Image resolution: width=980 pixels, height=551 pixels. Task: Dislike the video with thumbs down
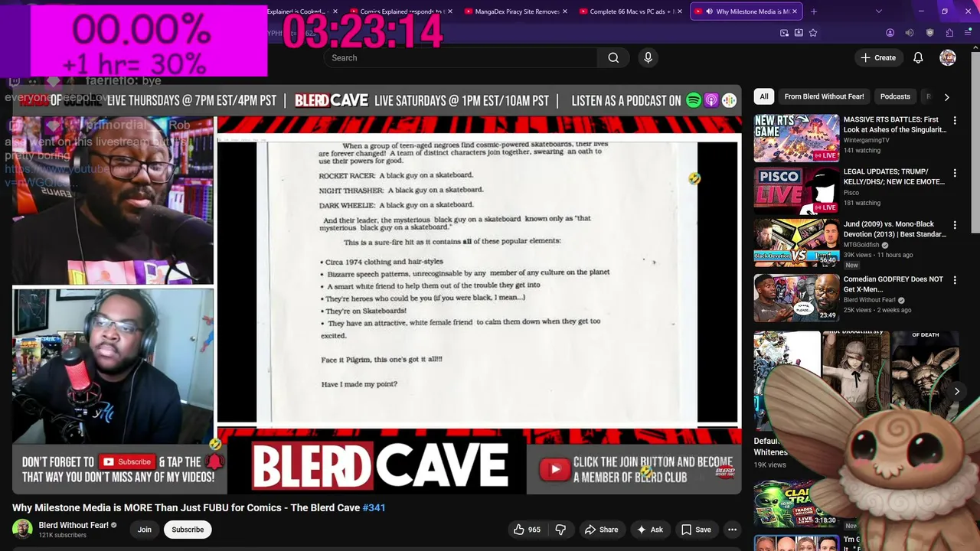(x=560, y=530)
